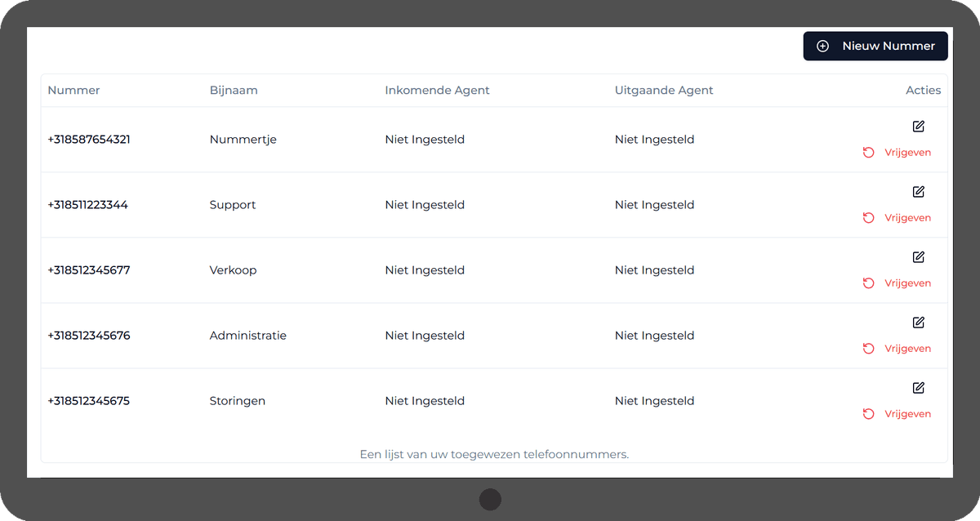Click the Uitgaande Agent column header
The image size is (980, 521).
pyautogui.click(x=664, y=91)
